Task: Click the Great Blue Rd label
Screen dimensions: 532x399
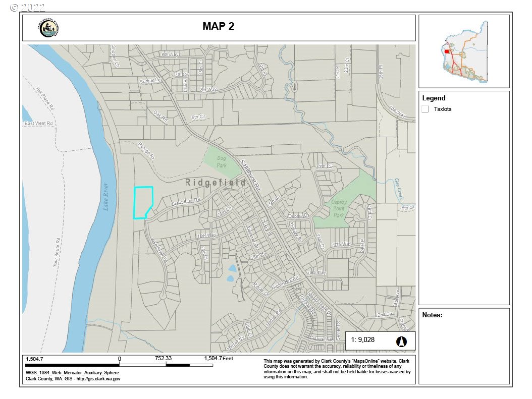Action: (x=186, y=202)
